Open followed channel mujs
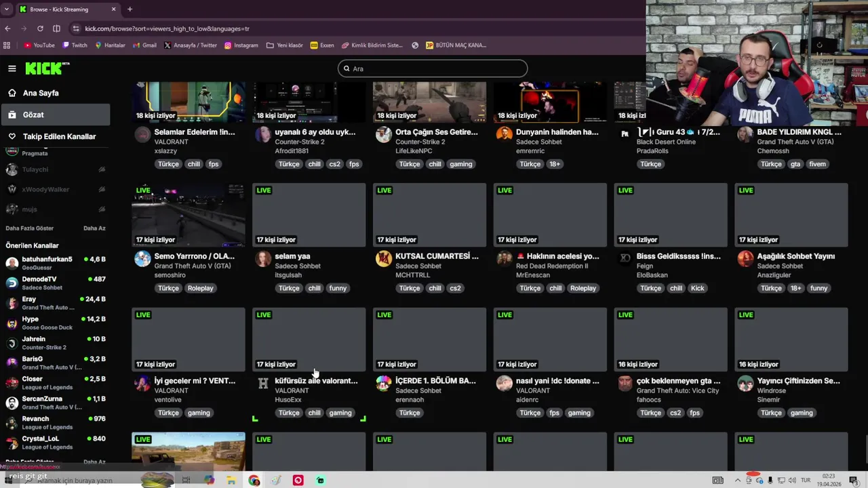Viewport: 868px width, 488px height. 56,209
